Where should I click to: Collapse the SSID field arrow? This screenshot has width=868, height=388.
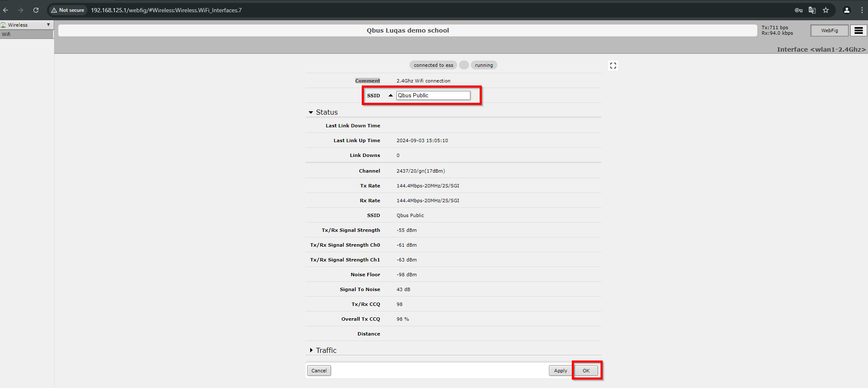(x=390, y=95)
